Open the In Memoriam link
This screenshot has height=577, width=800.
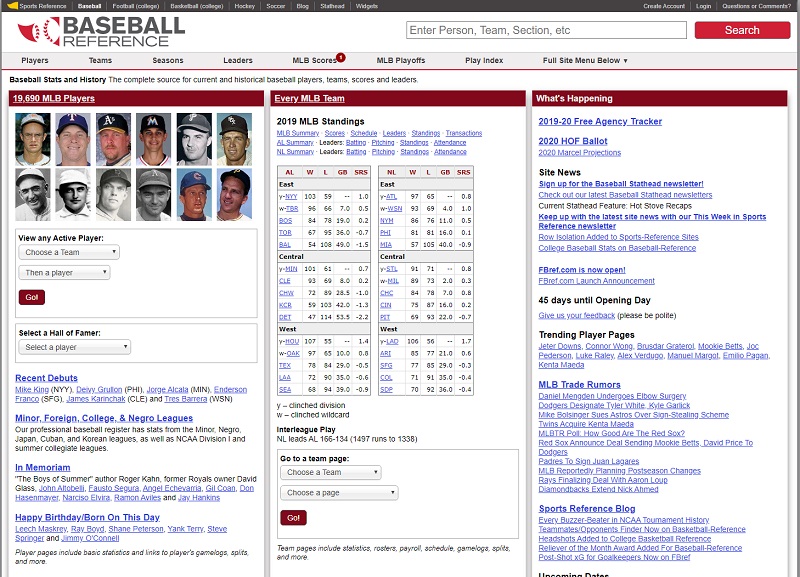pos(43,468)
